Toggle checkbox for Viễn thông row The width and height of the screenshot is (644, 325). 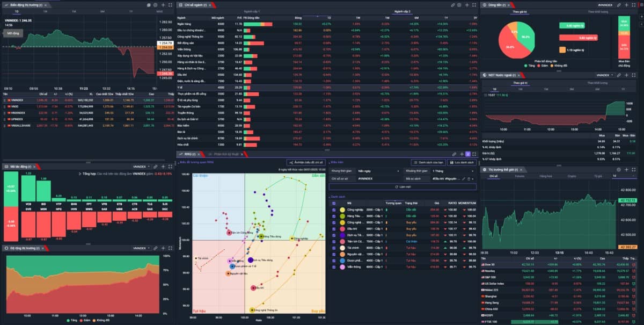click(334, 267)
